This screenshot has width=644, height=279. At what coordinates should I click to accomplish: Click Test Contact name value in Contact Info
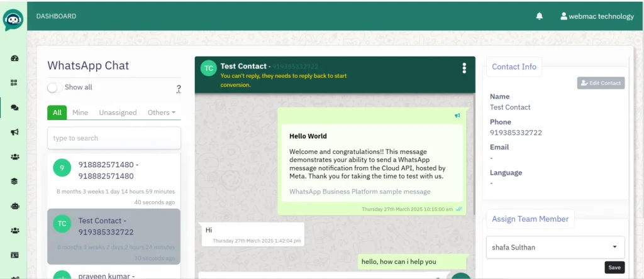pos(510,107)
